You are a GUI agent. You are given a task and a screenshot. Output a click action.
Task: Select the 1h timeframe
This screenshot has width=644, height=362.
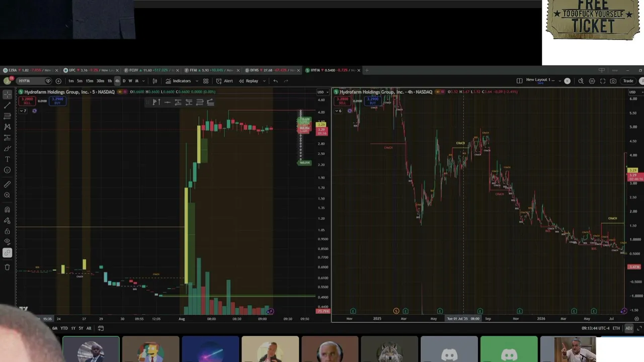110,81
